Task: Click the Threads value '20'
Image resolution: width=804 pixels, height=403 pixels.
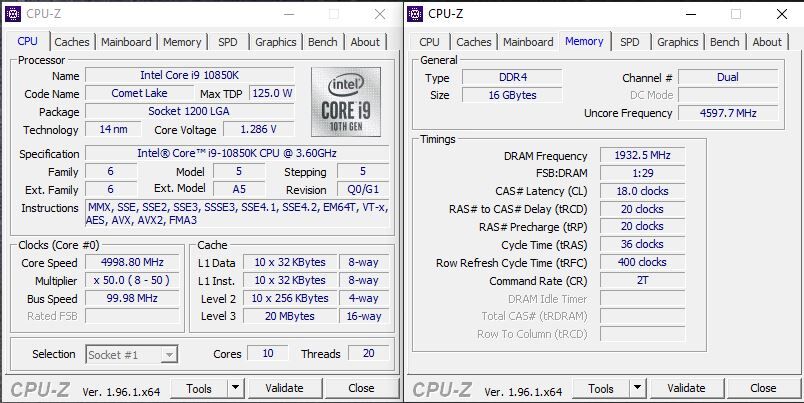Action: tap(368, 353)
